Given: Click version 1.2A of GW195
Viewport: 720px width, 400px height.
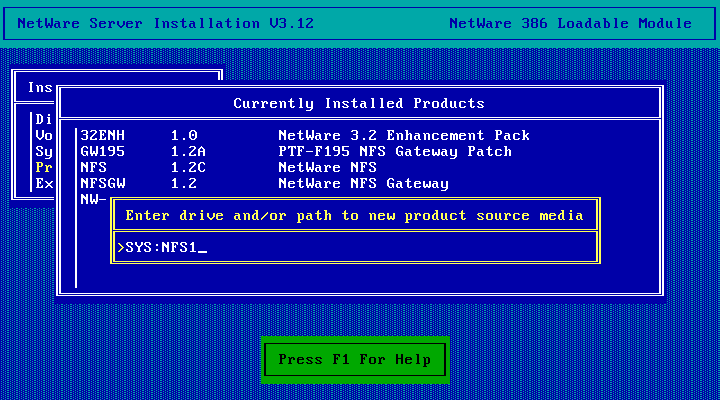Looking at the screenshot, I should (x=188, y=152).
